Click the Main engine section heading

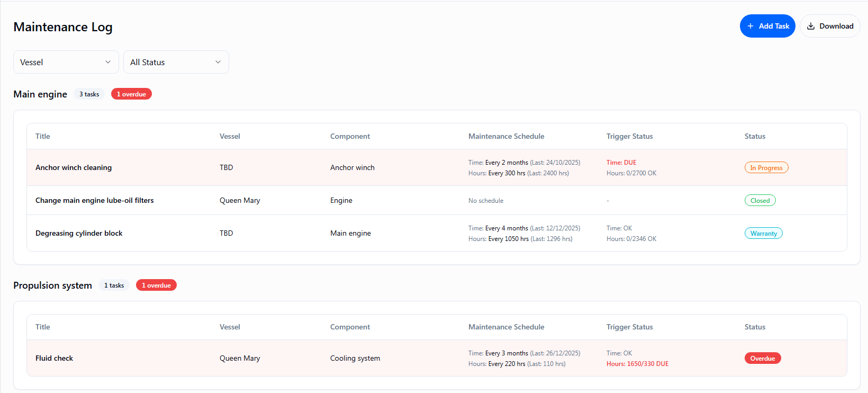(x=40, y=94)
